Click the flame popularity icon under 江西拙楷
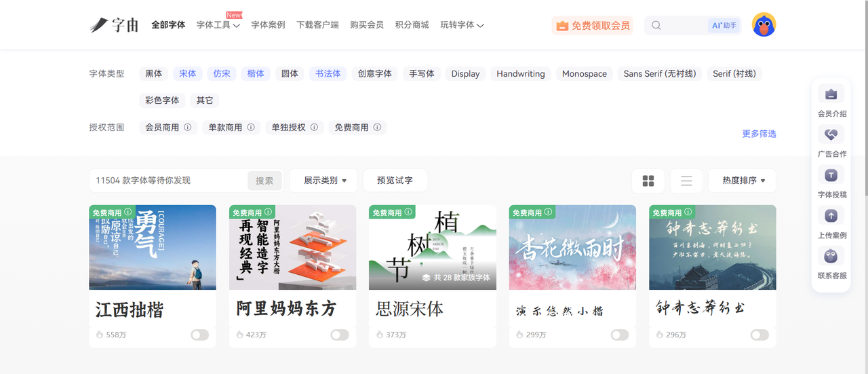 pyautogui.click(x=100, y=335)
